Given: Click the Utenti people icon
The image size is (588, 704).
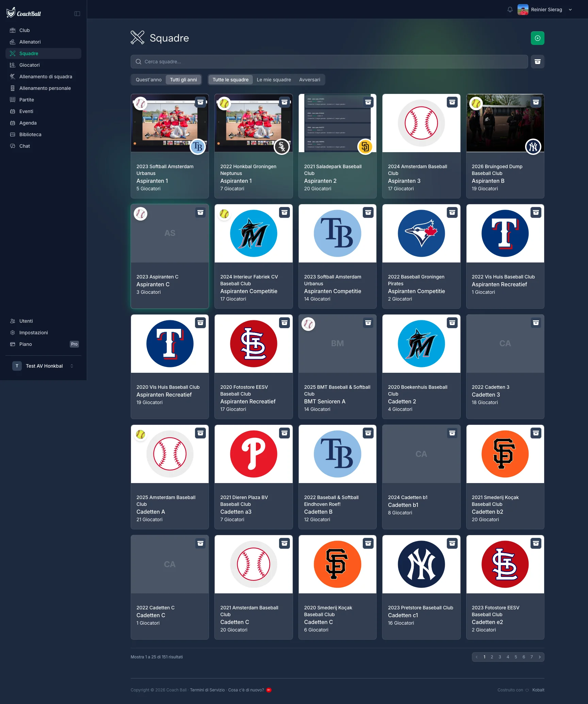Looking at the screenshot, I should 13,321.
